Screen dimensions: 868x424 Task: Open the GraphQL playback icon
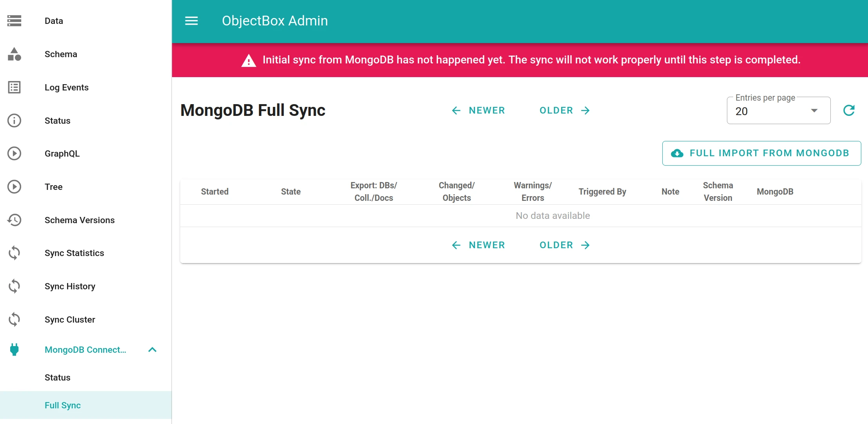(x=14, y=153)
